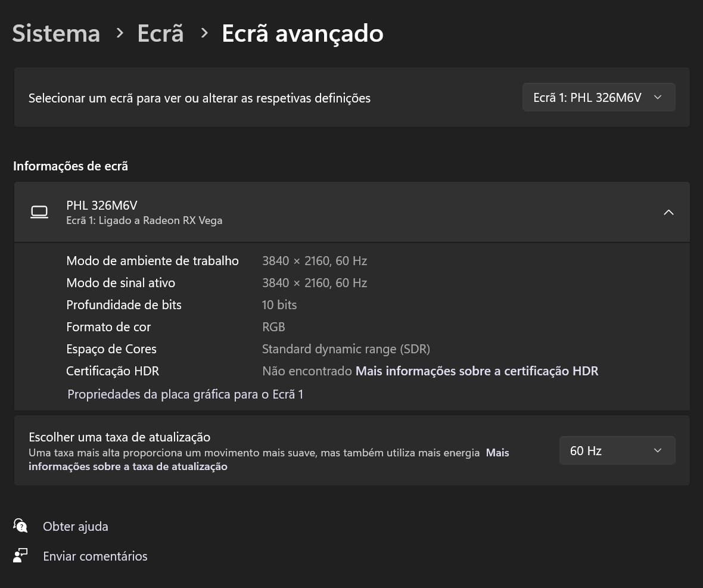Click the Enviar comentários feedback icon
Image resolution: width=703 pixels, height=588 pixels.
tap(20, 556)
